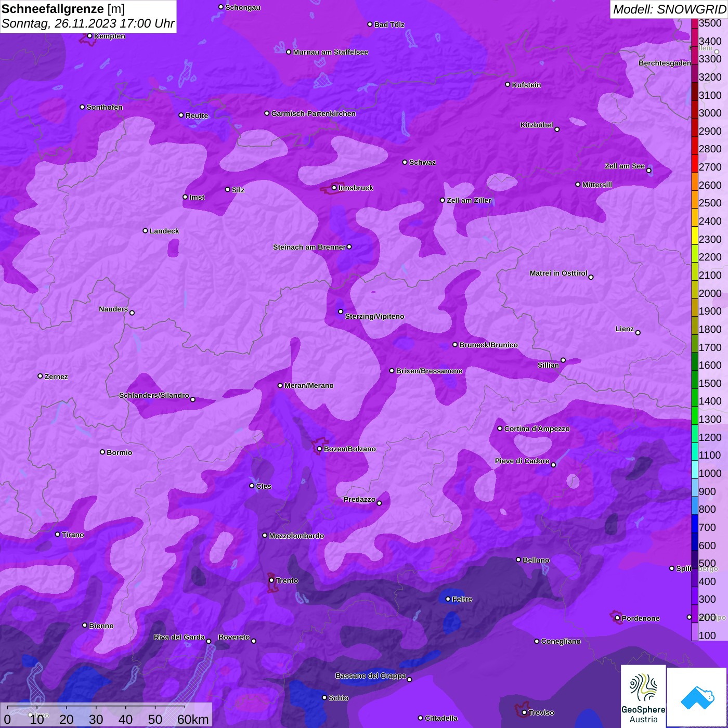Click the Bruneck/Brunico label
The height and width of the screenshot is (728, 728).
(x=488, y=345)
